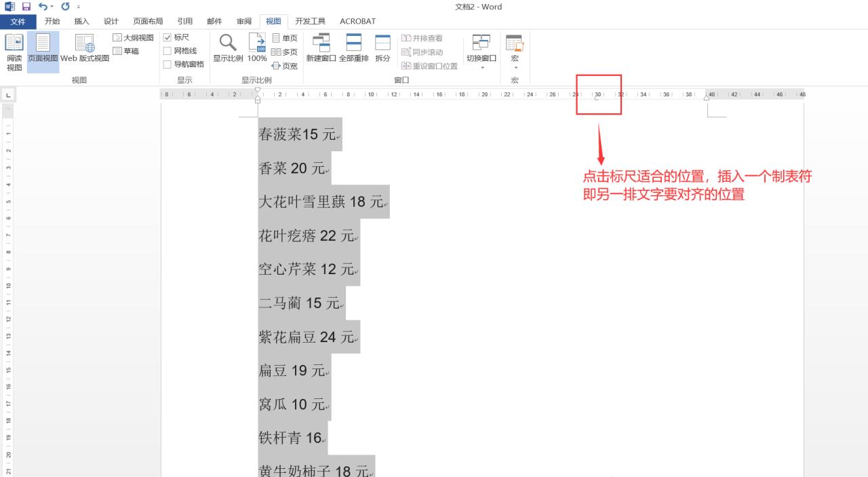Click 新建窗口 new window button

pyautogui.click(x=321, y=48)
